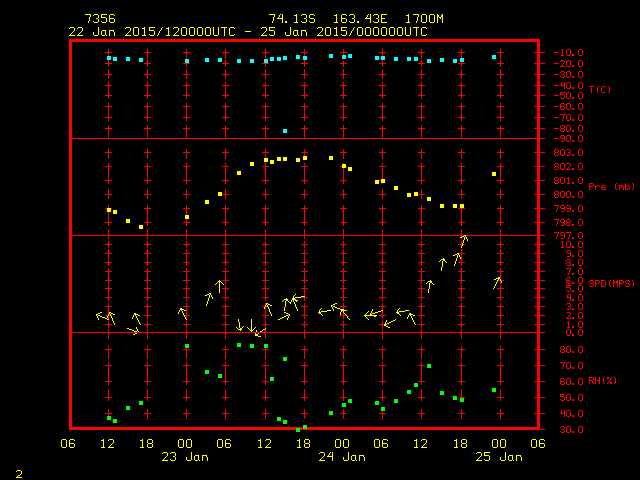Click the date range title line
640x480 pixels.
point(248,32)
